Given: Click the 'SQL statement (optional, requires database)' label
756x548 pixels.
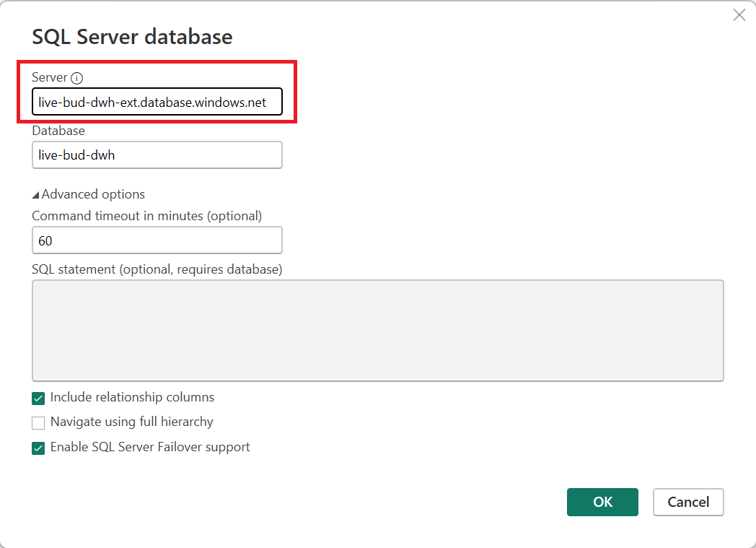Looking at the screenshot, I should [x=157, y=269].
